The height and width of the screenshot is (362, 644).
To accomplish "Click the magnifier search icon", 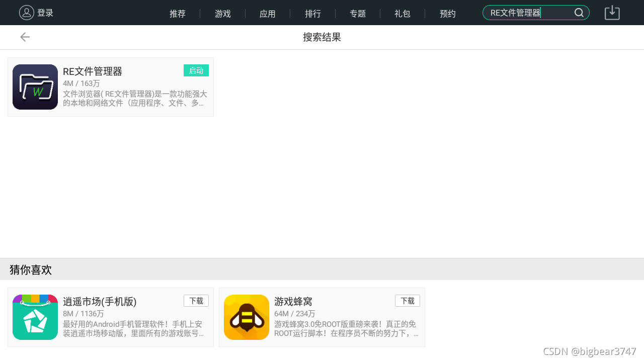I will 580,13.
